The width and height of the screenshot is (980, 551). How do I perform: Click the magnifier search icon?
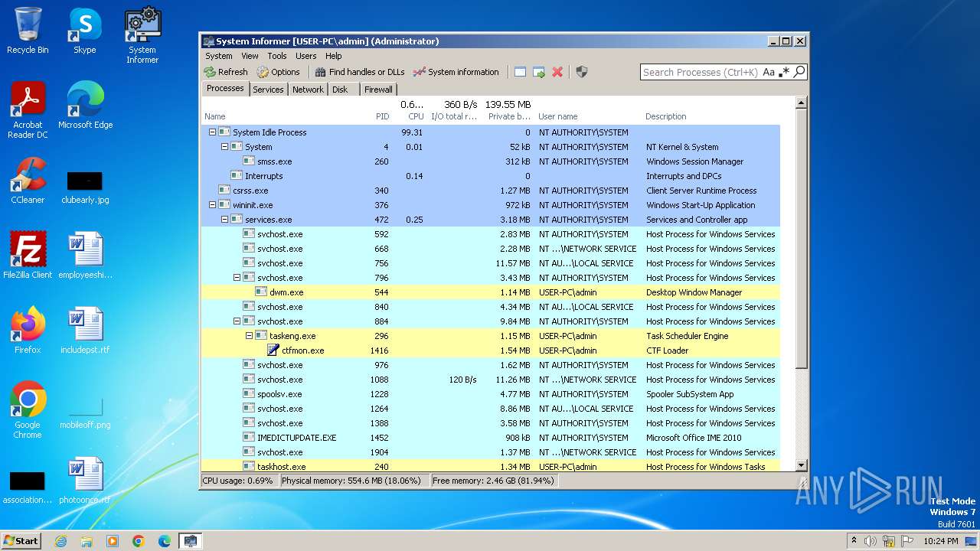[x=799, y=72]
